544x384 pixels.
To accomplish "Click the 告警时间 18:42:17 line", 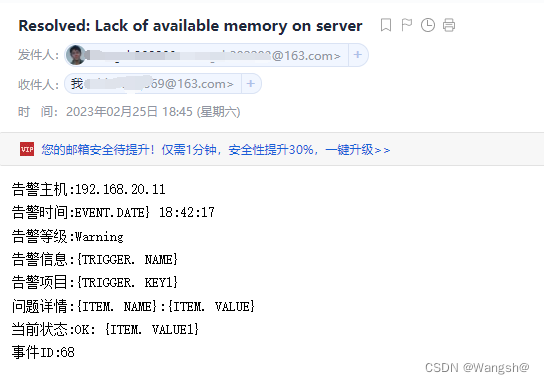I will (x=113, y=212).
